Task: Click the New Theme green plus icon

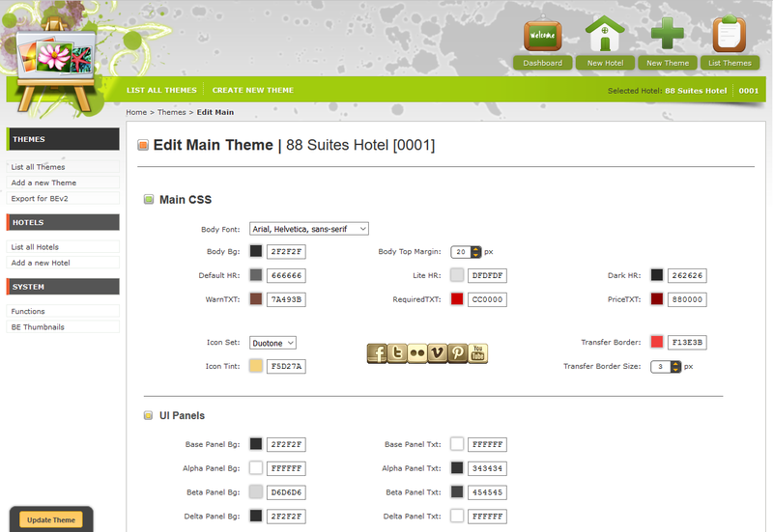Action: (x=667, y=35)
